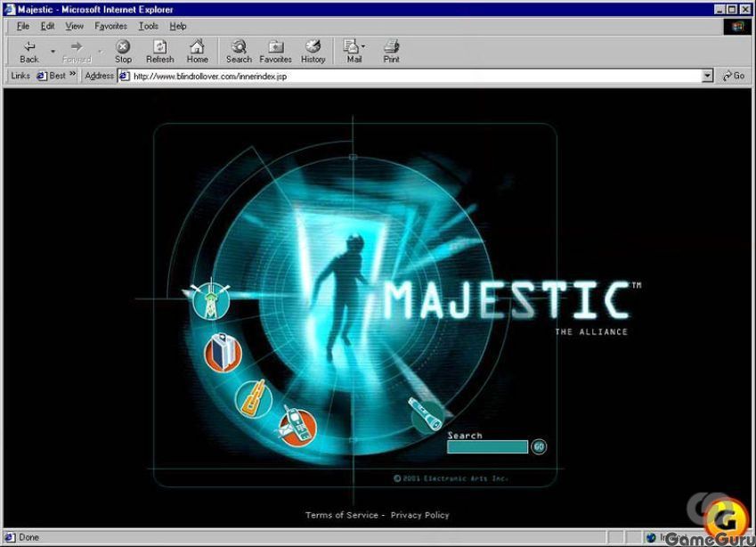Expand the Mail button dropdown arrow
Image resolution: width=756 pixels, height=547 pixels.
pos(363,47)
